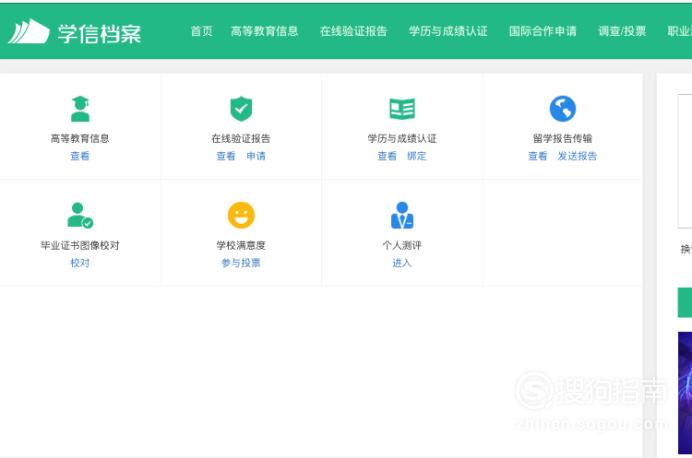Open 国际合作申请 menu item
Viewport: 692px width, 458px height.
[542, 31]
